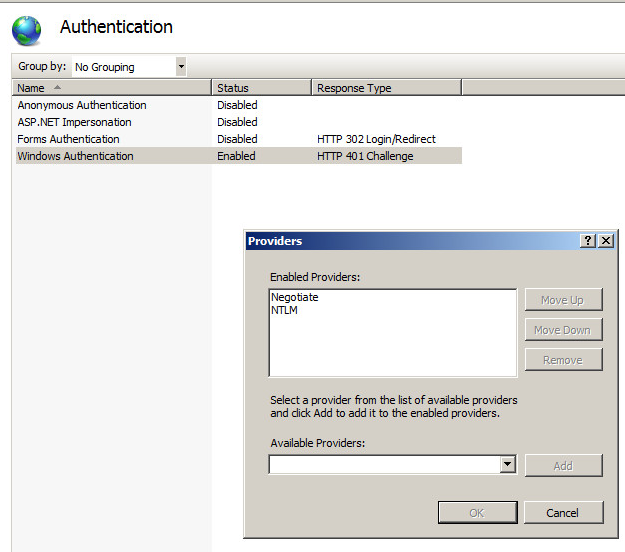This screenshot has height=552, width=625.
Task: Select the Windows Authentication row
Action: 239,156
